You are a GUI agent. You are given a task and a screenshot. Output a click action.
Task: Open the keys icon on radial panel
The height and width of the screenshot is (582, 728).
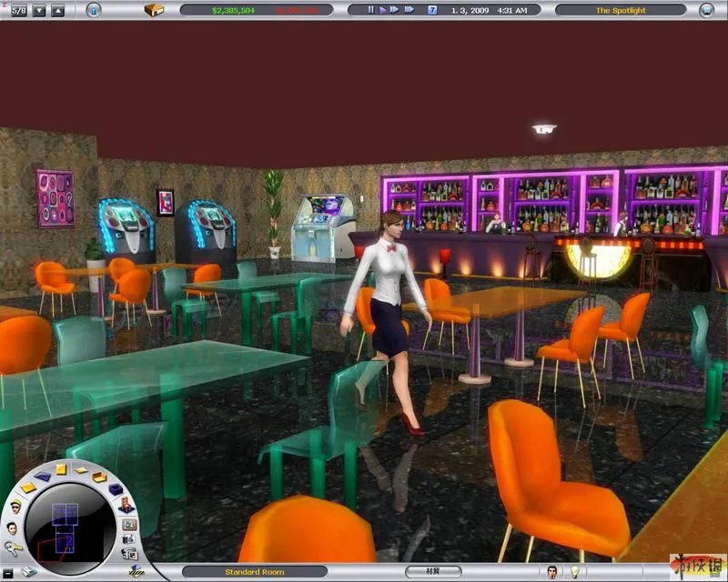point(14,547)
